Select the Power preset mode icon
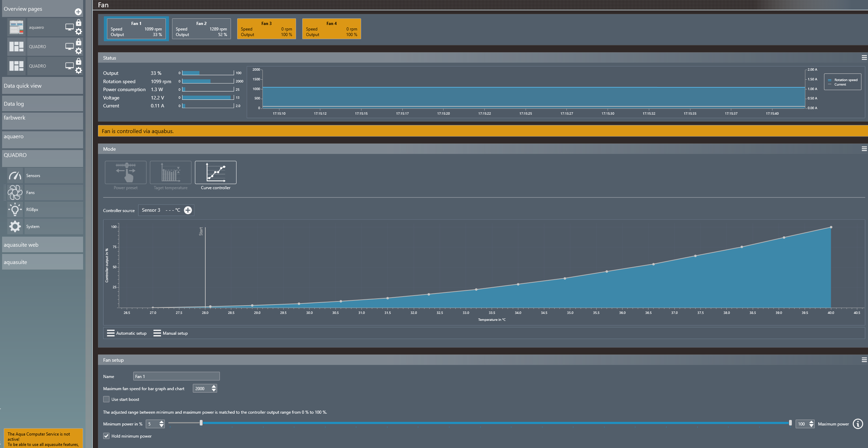The width and height of the screenshot is (868, 448). (x=125, y=172)
